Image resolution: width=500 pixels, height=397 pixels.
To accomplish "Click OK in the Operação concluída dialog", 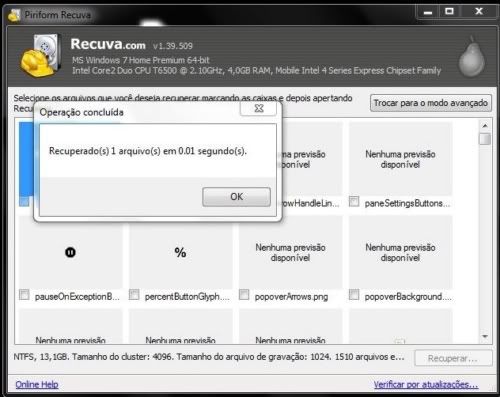I will (x=236, y=197).
